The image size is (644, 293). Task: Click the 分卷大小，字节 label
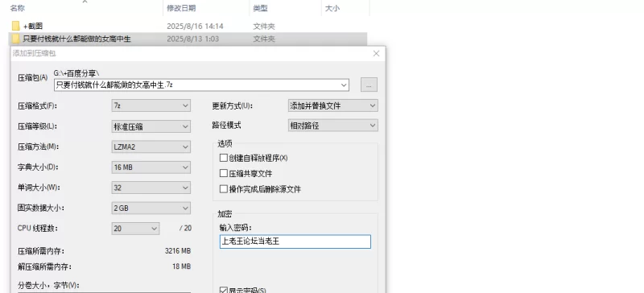pyautogui.click(x=48, y=285)
